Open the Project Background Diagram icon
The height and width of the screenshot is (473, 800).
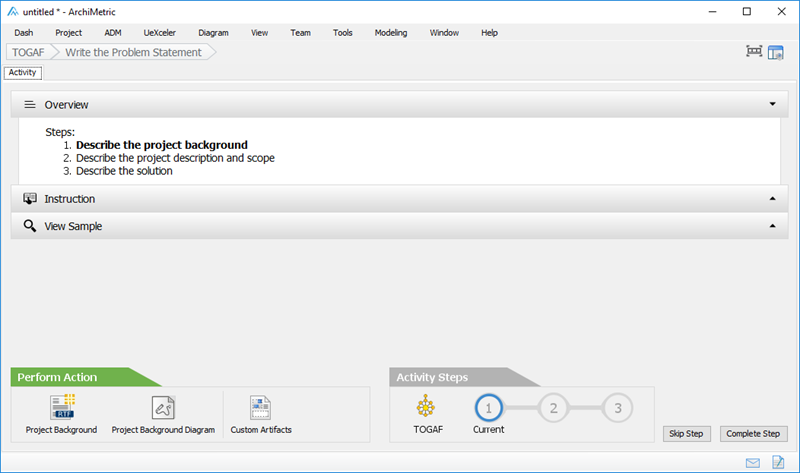[163, 407]
